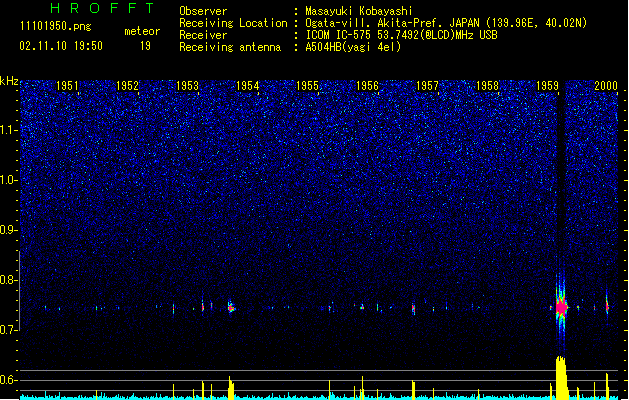
Task: Click the 0.9 frequency axis label
Action: tap(9, 230)
